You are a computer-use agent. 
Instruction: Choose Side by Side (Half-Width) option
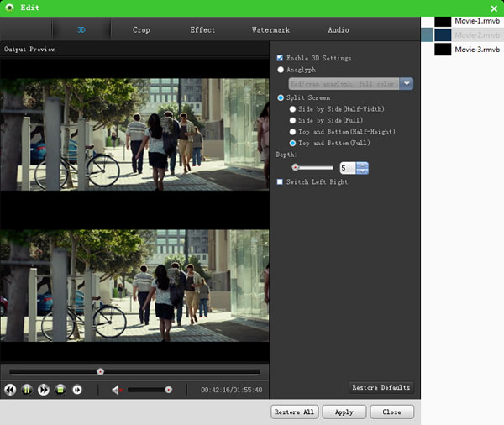click(x=292, y=109)
